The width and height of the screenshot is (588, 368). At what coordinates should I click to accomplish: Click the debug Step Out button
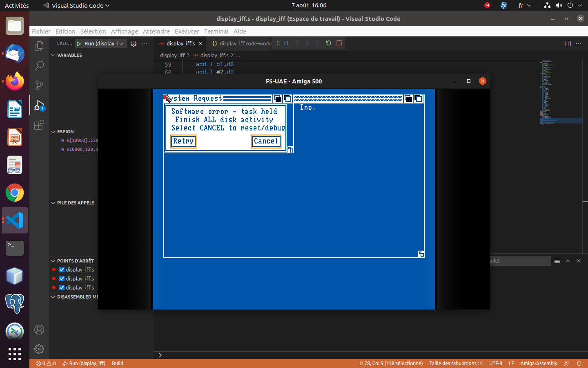(318, 43)
